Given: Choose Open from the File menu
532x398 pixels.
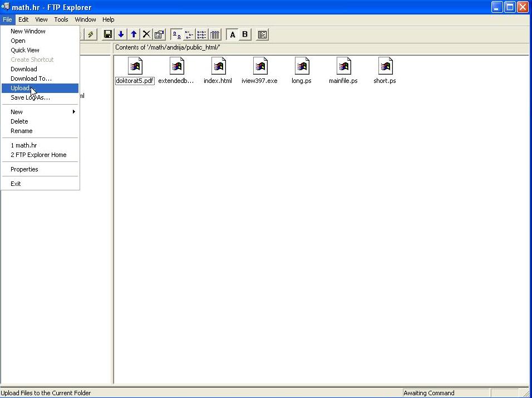Looking at the screenshot, I should point(40,41).
